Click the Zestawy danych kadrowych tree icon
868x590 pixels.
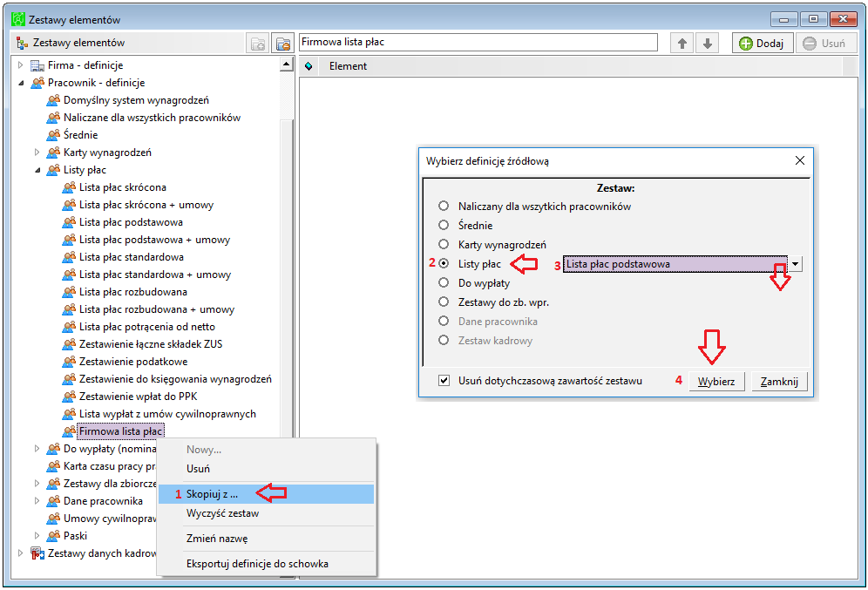(37, 553)
